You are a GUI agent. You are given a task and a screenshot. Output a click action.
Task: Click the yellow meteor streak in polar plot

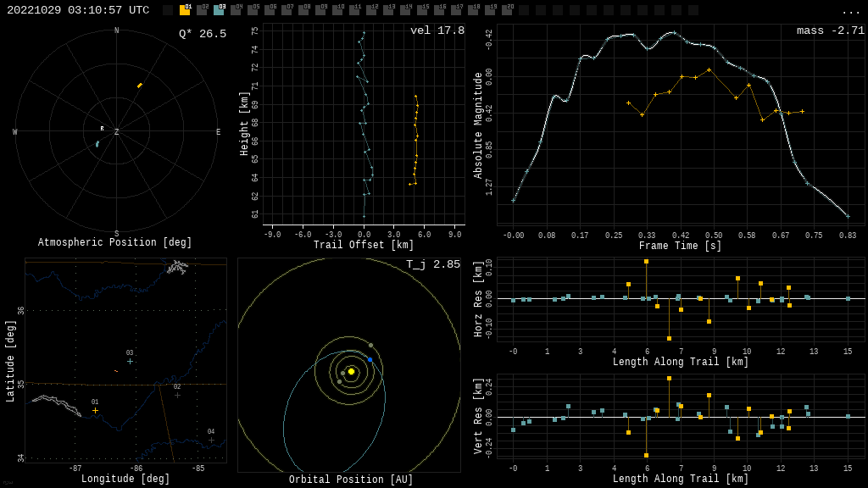[x=140, y=86]
